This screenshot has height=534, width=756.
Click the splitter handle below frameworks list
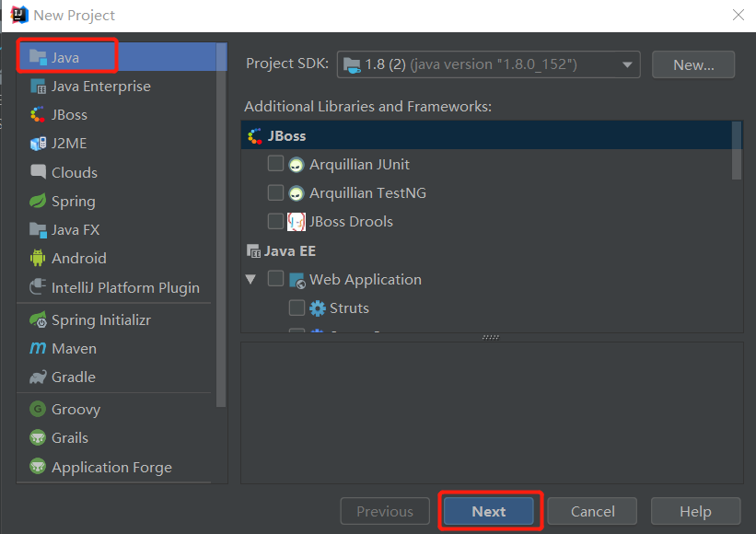(491, 337)
